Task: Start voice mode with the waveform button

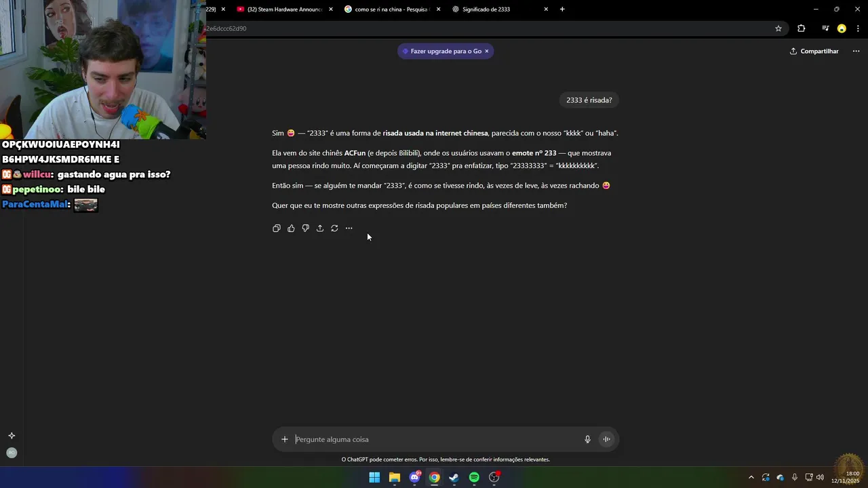Action: coord(607,439)
